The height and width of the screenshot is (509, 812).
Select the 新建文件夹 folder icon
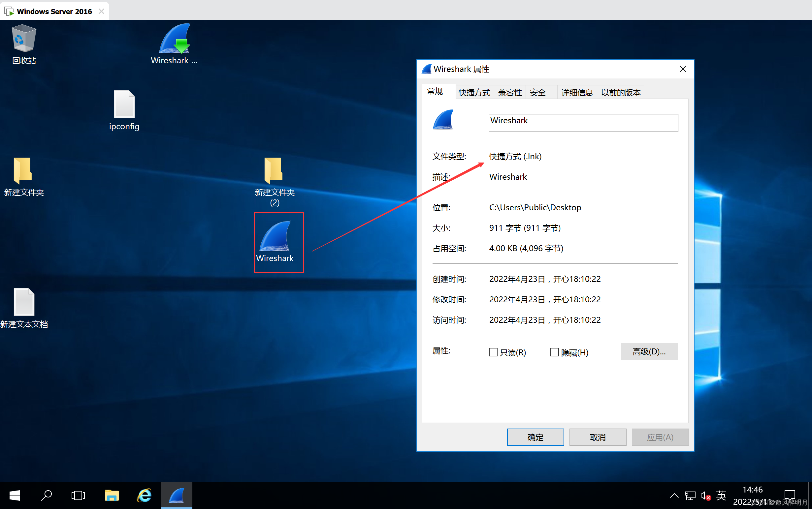tap(24, 177)
